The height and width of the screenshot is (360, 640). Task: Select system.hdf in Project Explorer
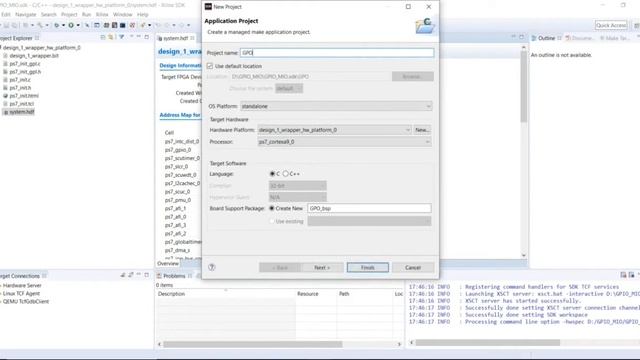point(22,111)
